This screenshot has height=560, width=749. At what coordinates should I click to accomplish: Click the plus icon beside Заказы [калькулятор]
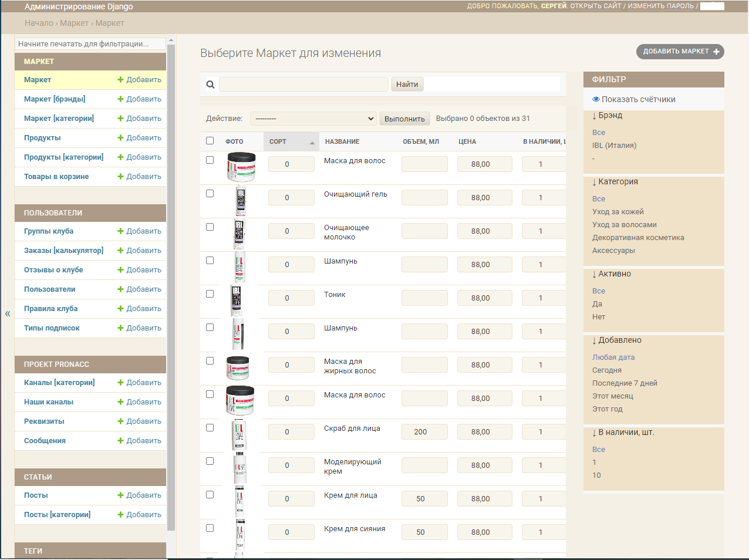(120, 251)
